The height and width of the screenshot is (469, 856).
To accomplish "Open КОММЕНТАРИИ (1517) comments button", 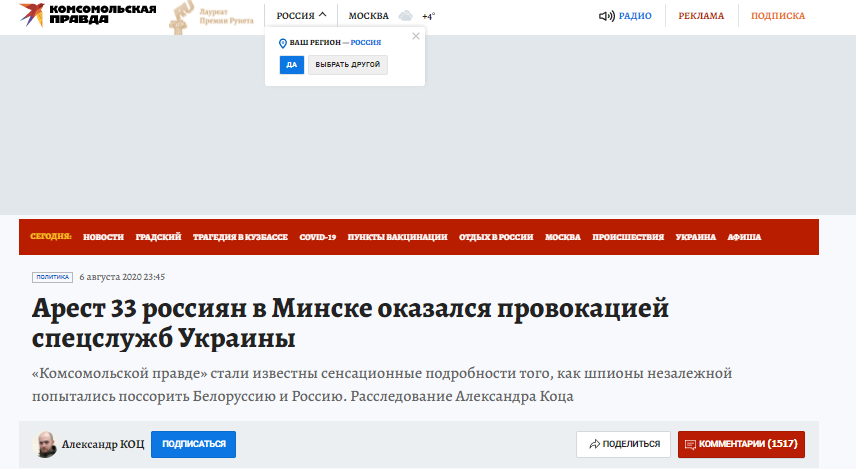I will coord(741,444).
